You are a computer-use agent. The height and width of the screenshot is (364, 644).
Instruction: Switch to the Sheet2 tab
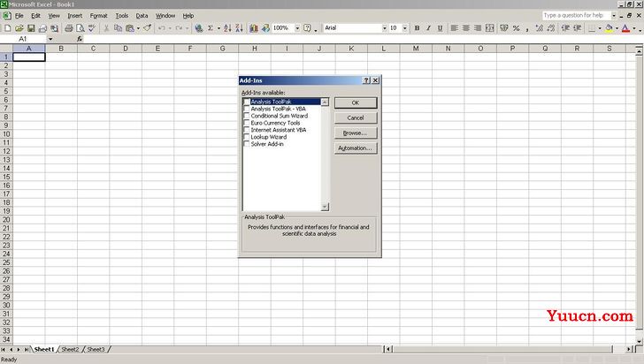(x=70, y=349)
